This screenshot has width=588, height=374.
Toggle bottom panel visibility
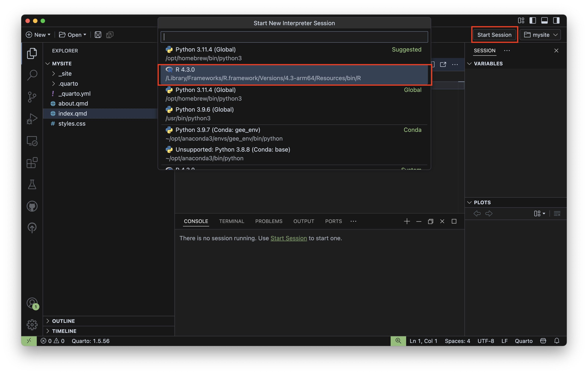pyautogui.click(x=544, y=20)
